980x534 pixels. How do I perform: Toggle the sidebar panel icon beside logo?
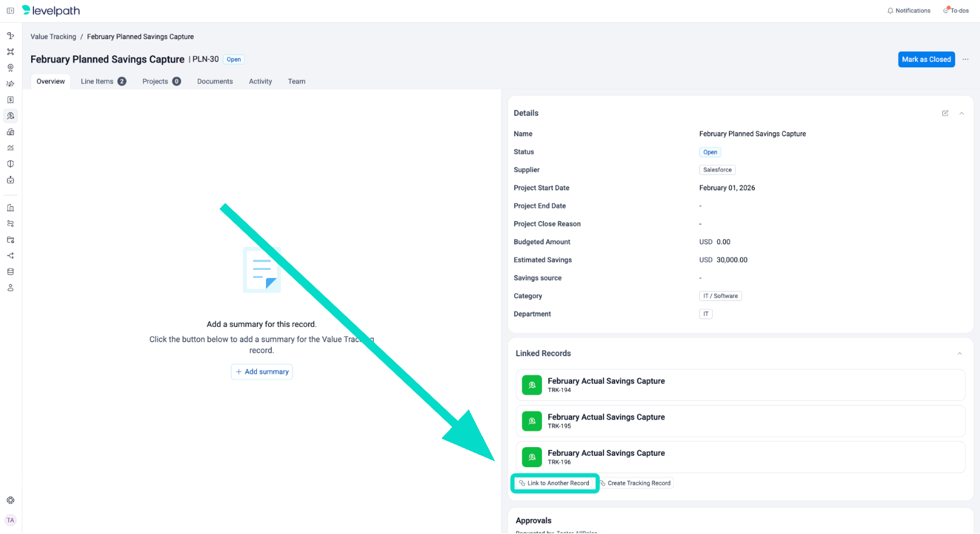(10, 11)
